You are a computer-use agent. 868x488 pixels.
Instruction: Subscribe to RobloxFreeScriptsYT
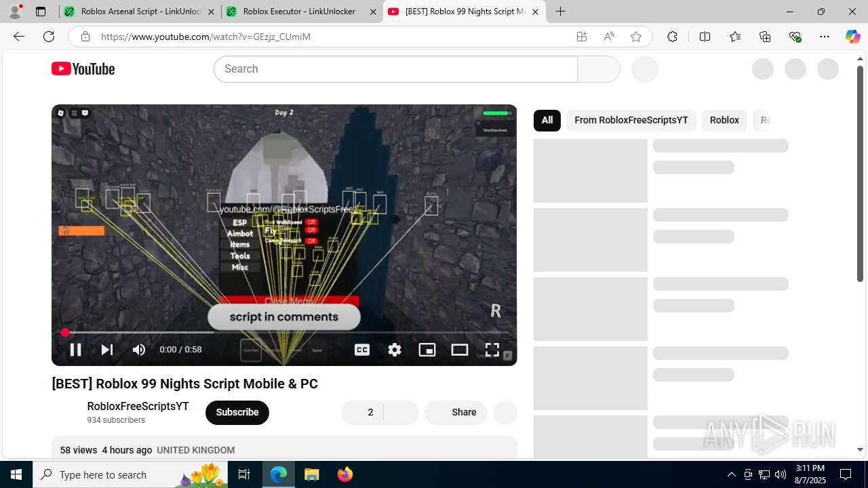237,412
